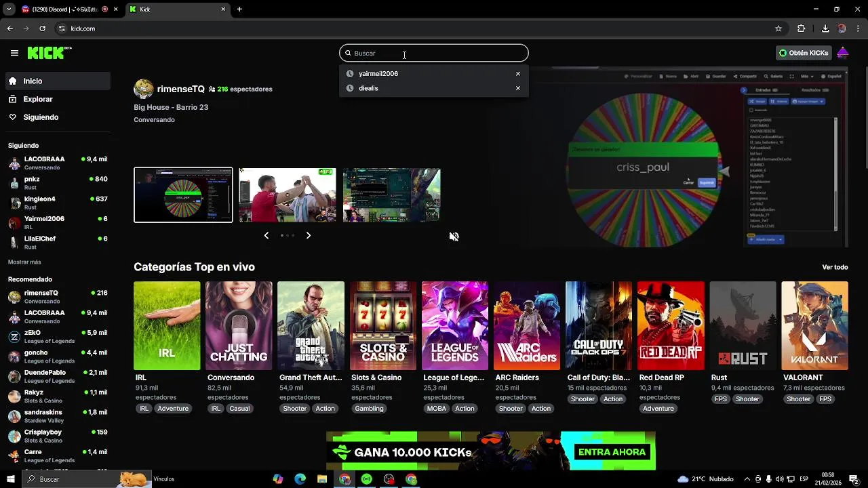Open browser extensions puzzle icon
The height and width of the screenshot is (488, 868).
pyautogui.click(x=802, y=28)
